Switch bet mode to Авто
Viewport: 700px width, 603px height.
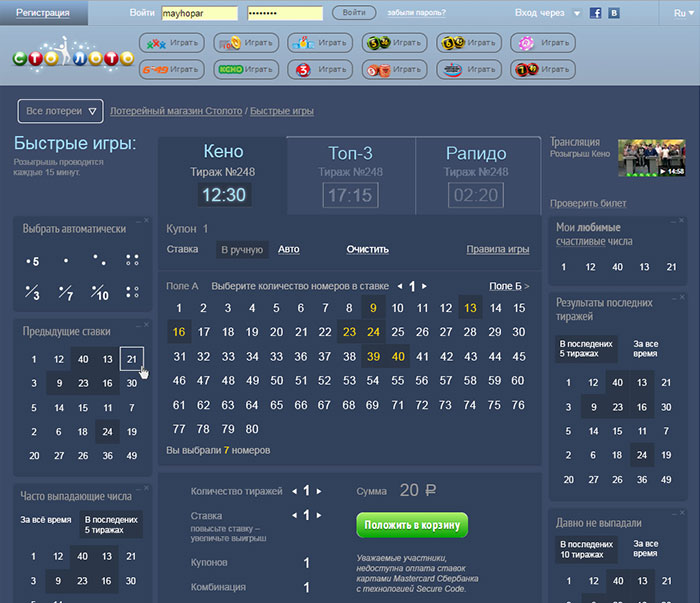coord(288,249)
